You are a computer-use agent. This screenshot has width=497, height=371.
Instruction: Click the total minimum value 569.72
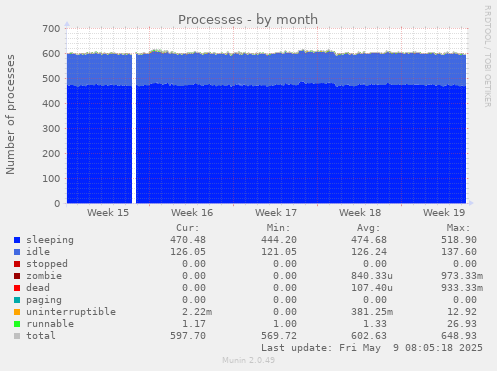[279, 336]
